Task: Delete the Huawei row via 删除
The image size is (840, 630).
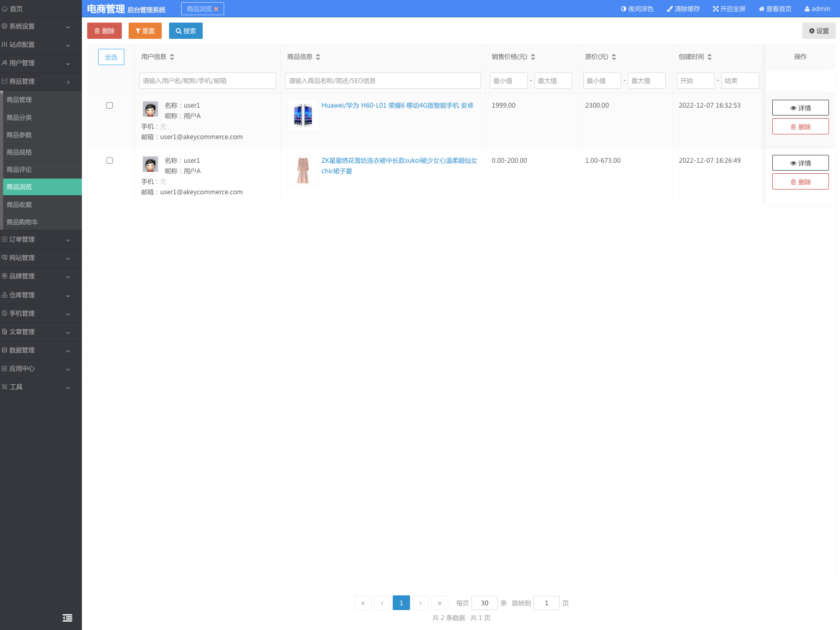Action: 800,127
